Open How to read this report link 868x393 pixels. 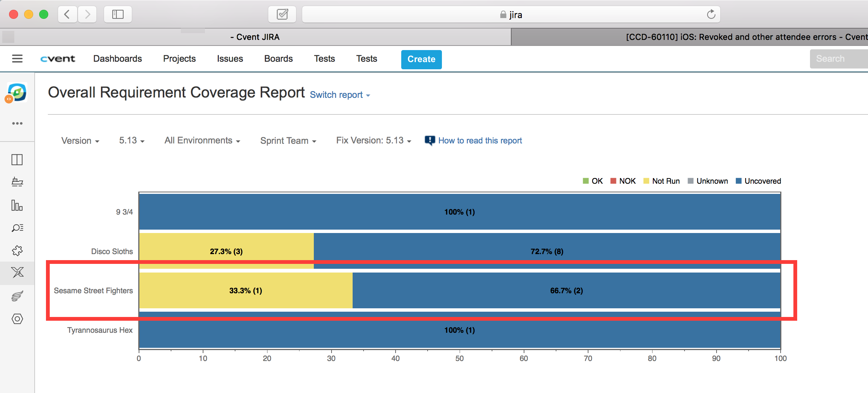coord(480,141)
